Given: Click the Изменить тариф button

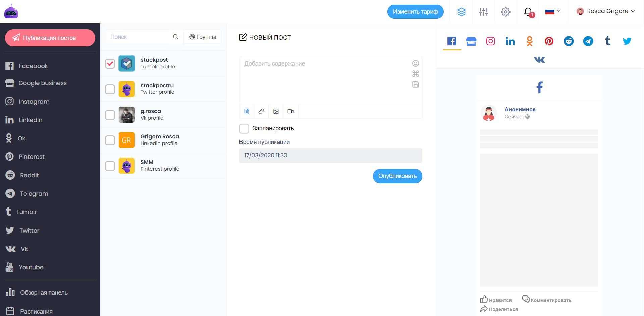Looking at the screenshot, I should pos(416,12).
